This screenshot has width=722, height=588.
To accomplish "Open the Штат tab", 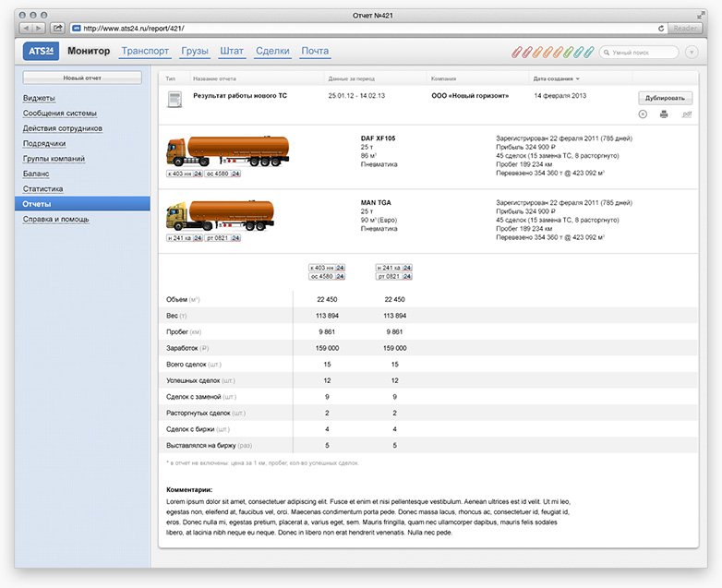I will pos(232,51).
